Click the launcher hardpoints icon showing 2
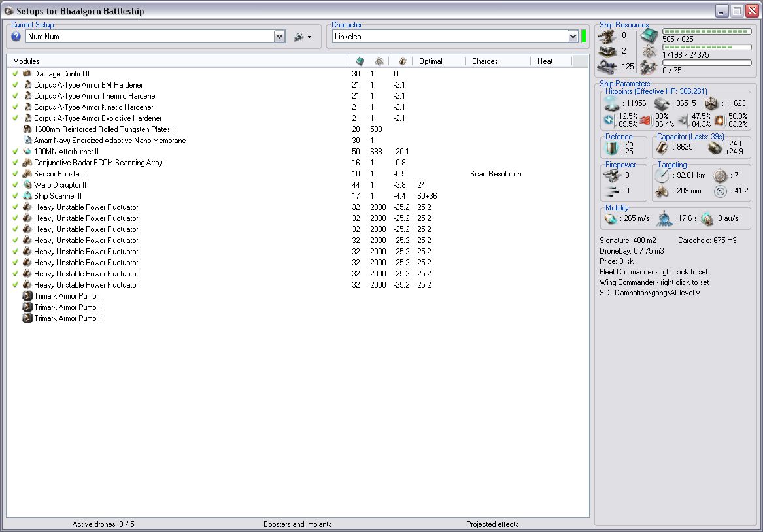 point(607,52)
